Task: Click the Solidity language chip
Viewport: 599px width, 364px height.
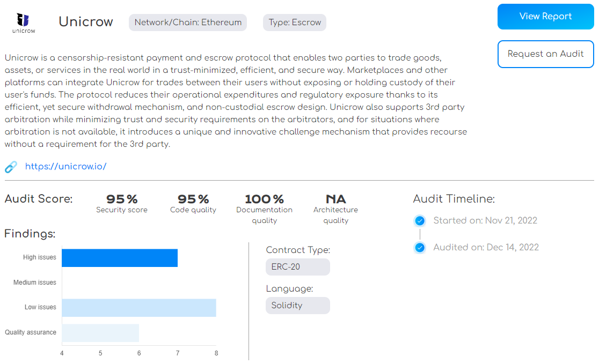Action: click(x=297, y=305)
